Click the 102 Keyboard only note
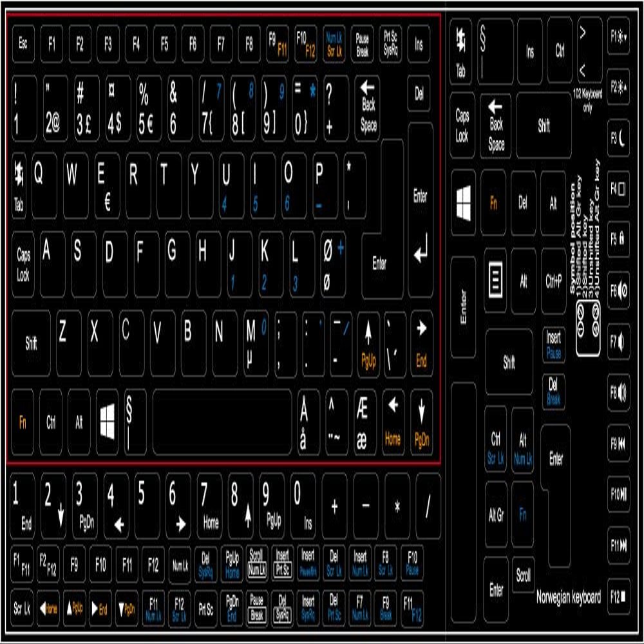 click(x=588, y=100)
